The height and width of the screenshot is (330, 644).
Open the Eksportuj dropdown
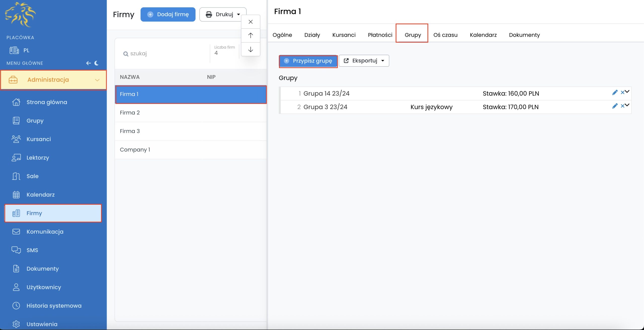click(364, 61)
